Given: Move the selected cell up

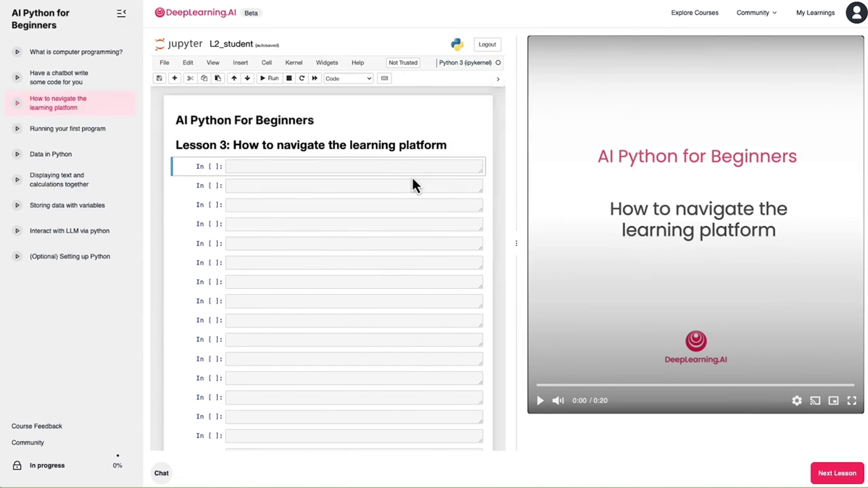Looking at the screenshot, I should 234,78.
